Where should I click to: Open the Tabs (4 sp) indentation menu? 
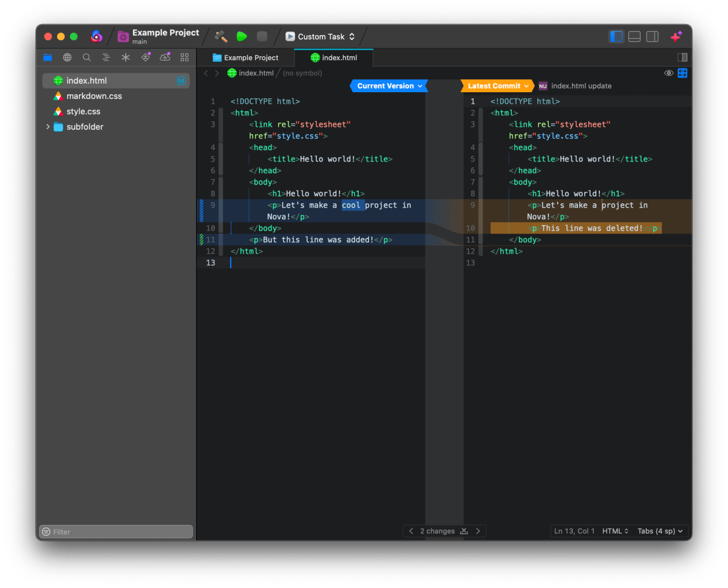[x=660, y=531]
